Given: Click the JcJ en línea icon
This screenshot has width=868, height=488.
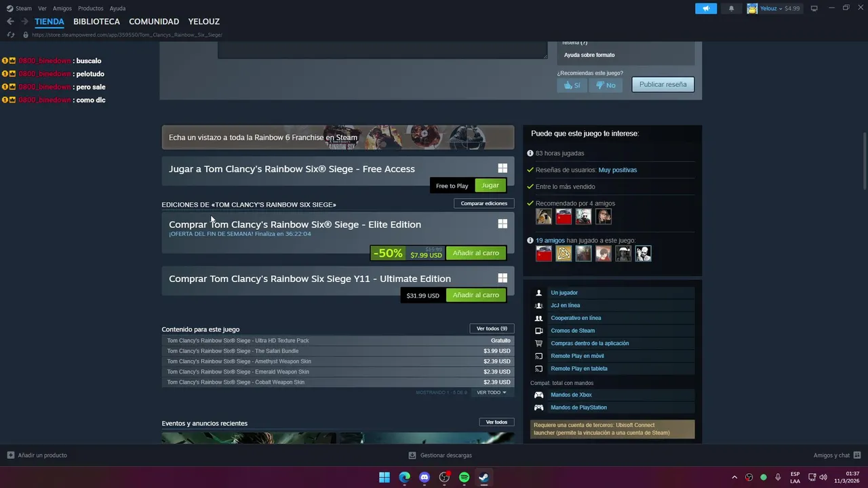Looking at the screenshot, I should [x=539, y=306].
